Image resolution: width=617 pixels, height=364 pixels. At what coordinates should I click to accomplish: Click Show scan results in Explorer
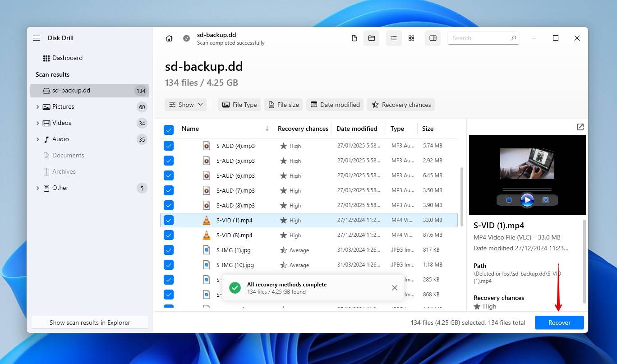click(89, 323)
